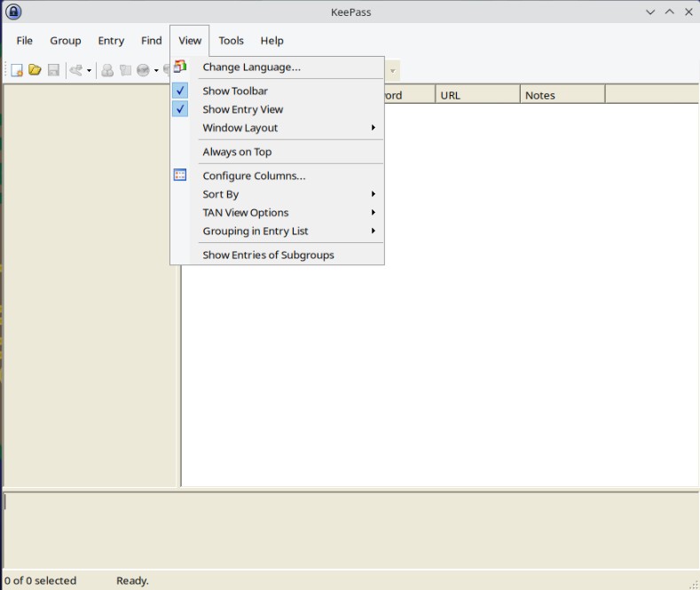Image resolution: width=700 pixels, height=590 pixels.
Task: Expand the Window Layout submenu
Action: point(277,128)
